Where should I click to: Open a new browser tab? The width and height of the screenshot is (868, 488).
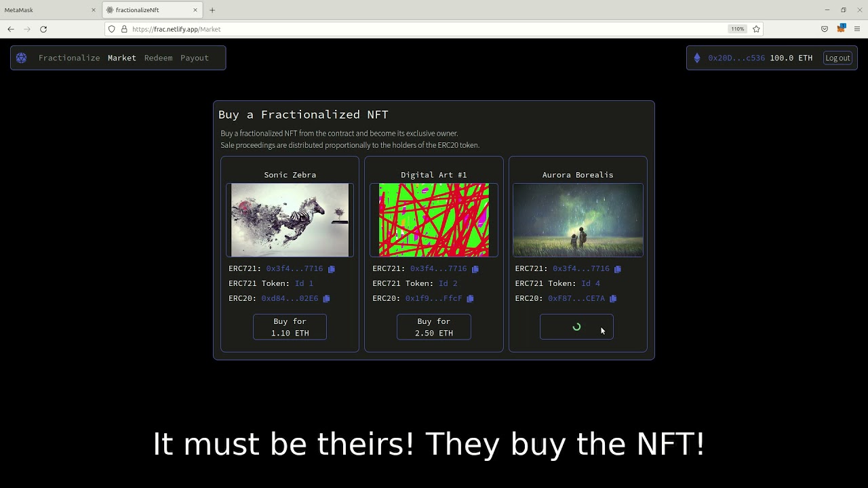[212, 10]
